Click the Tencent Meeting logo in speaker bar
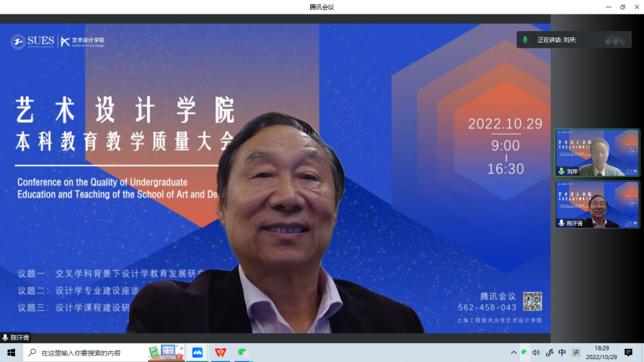 pyautogui.click(x=614, y=40)
